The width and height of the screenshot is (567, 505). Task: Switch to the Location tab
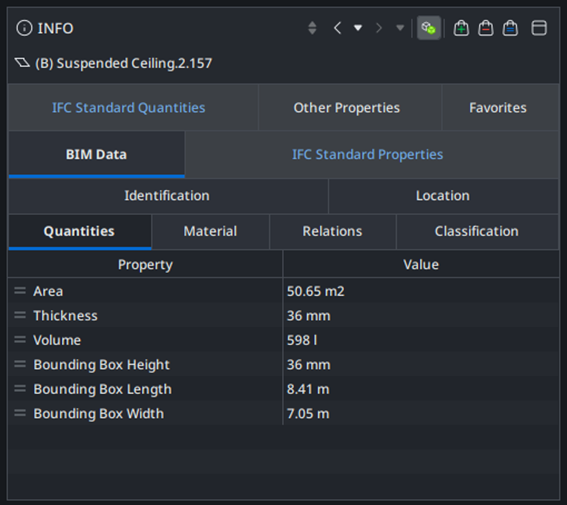pyautogui.click(x=443, y=196)
